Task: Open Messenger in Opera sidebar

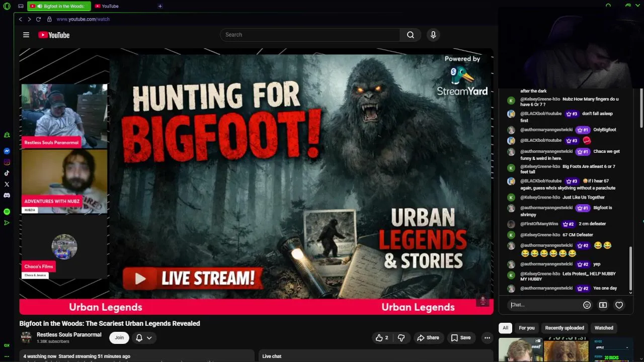Action: pyautogui.click(x=7, y=151)
